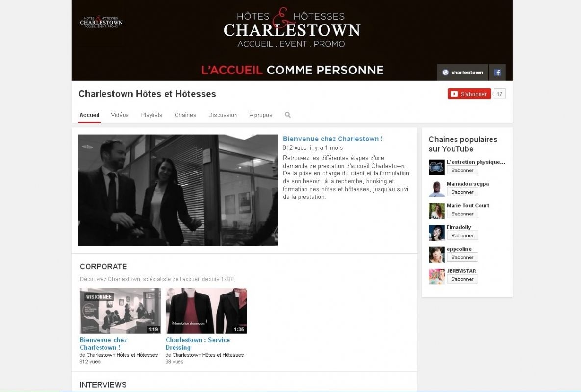
Task: Click the JEREMSTAR channel avatar
Action: (x=436, y=276)
